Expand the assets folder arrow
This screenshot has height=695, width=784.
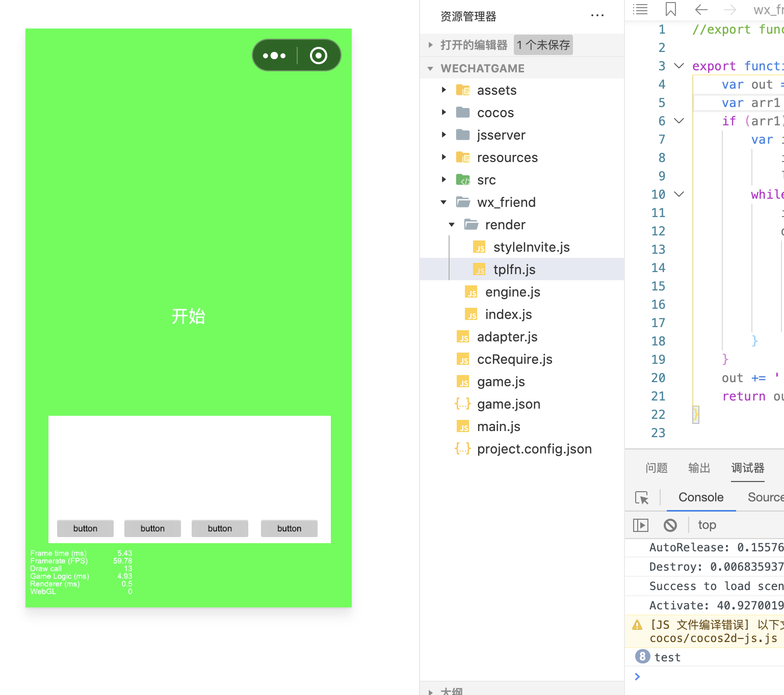click(444, 90)
